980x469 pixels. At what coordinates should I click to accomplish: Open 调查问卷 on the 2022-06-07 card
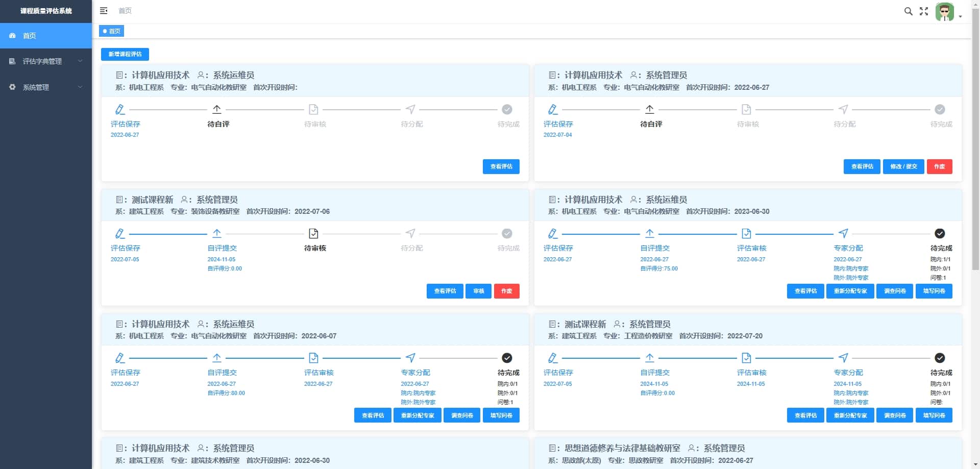(462, 415)
